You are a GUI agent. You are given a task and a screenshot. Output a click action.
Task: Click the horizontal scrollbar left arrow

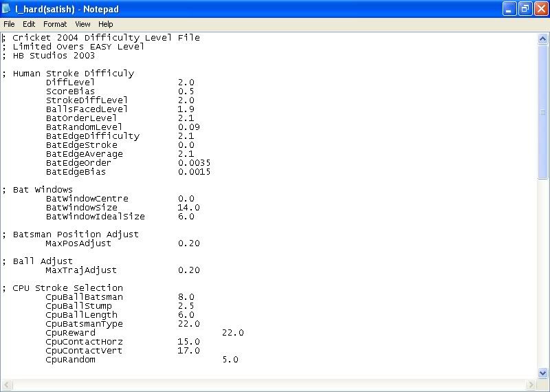coord(6,384)
